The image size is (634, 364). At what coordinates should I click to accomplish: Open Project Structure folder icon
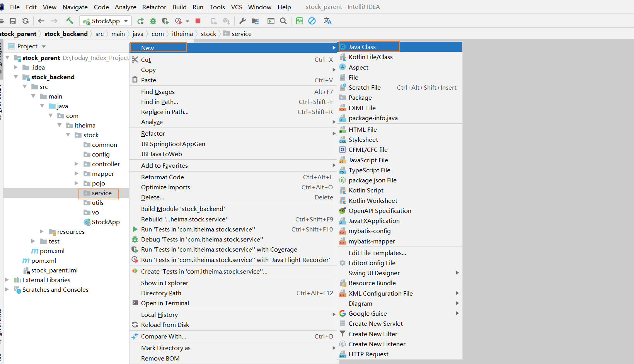tap(255, 21)
